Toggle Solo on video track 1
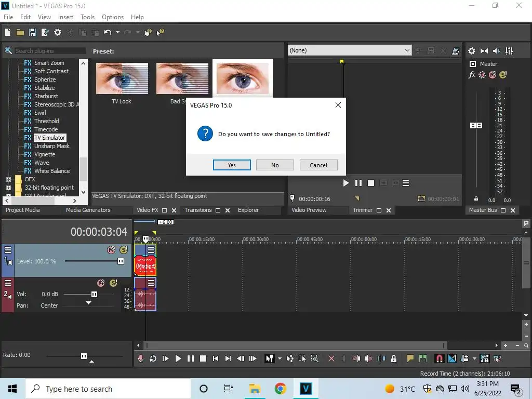This screenshot has height=399, width=532. 124,250
